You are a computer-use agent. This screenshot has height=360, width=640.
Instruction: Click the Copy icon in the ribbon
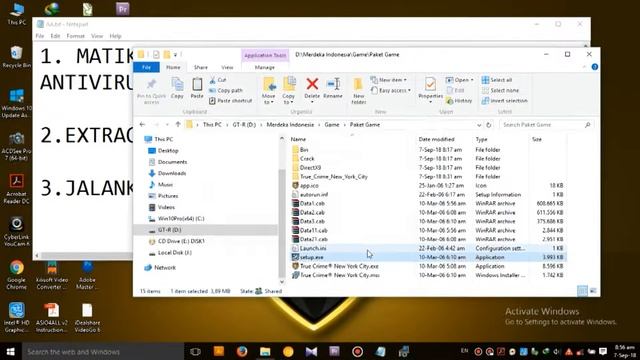point(177,84)
